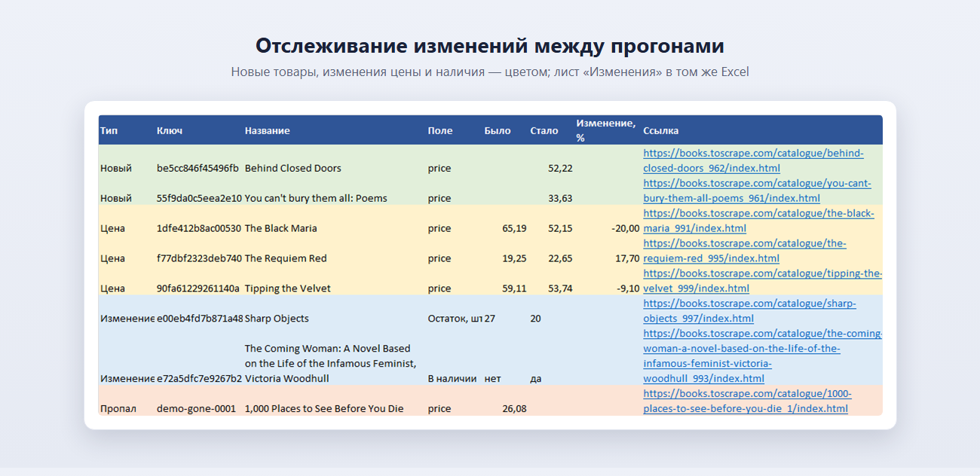Select the percent change -20,00
Image resolution: width=980 pixels, height=476 pixels.
click(626, 228)
